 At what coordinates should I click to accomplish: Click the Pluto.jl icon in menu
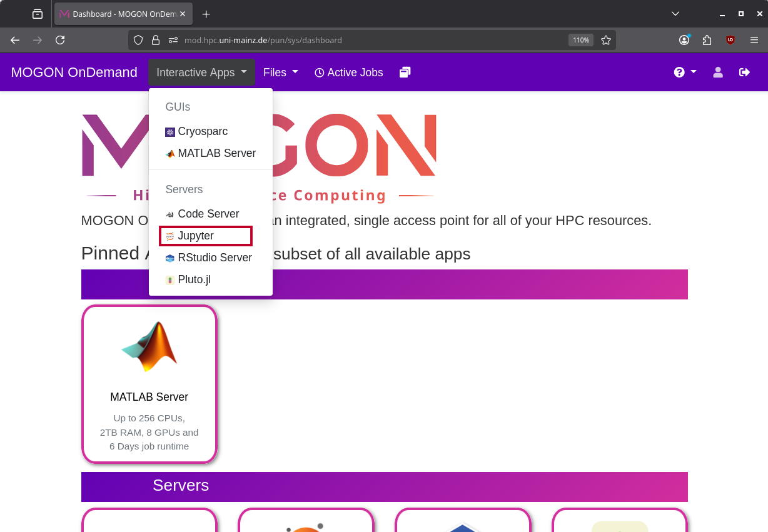point(170,280)
